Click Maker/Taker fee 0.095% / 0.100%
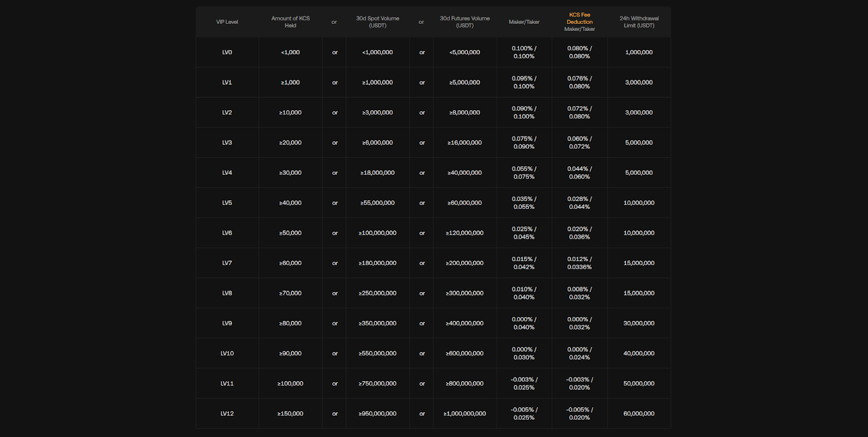 (524, 83)
